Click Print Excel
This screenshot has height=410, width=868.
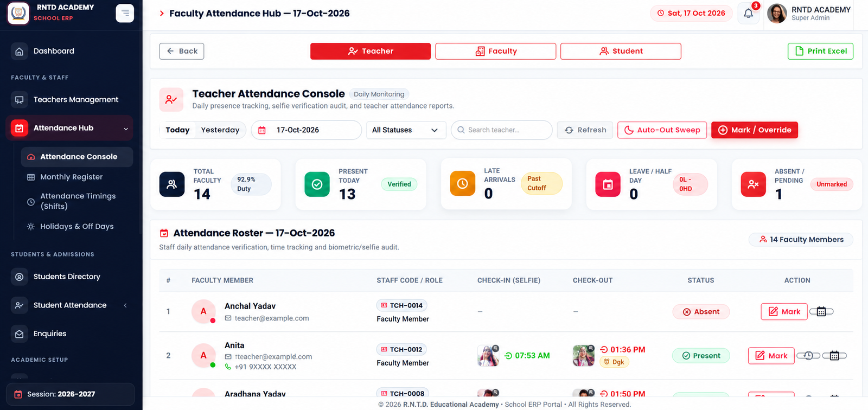click(x=821, y=51)
